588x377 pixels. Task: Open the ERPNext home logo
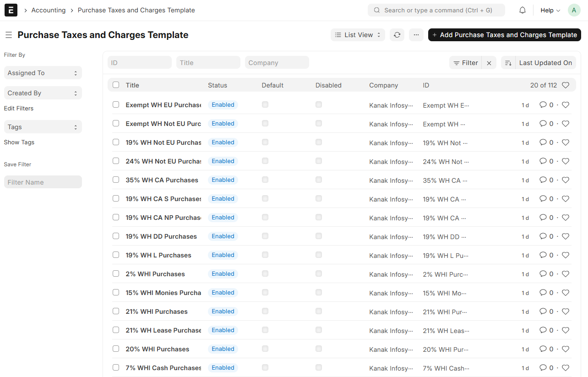(x=11, y=10)
